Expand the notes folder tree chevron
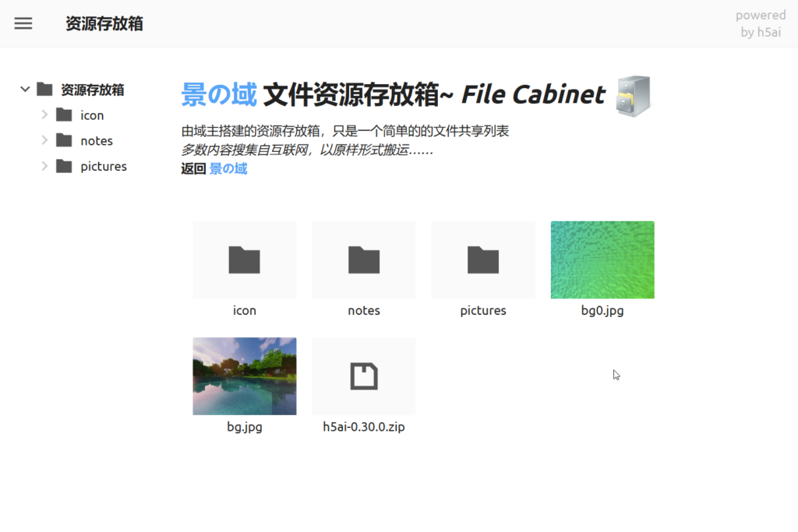 pyautogui.click(x=44, y=141)
